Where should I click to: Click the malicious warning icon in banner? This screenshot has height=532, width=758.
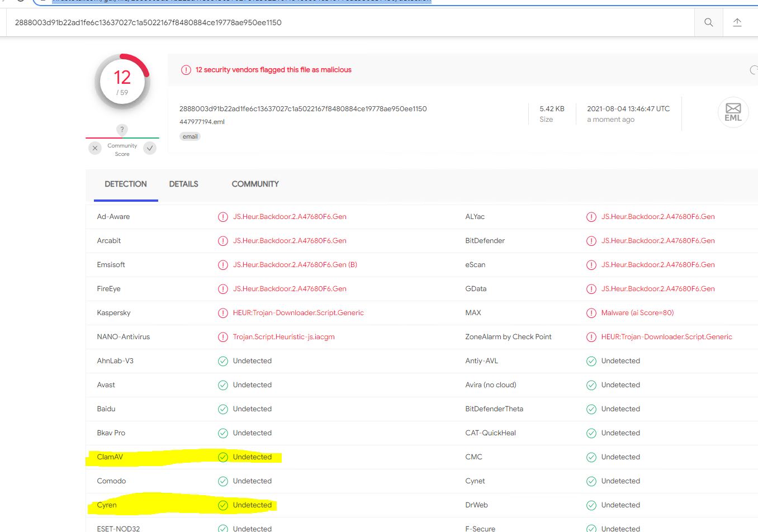click(186, 70)
